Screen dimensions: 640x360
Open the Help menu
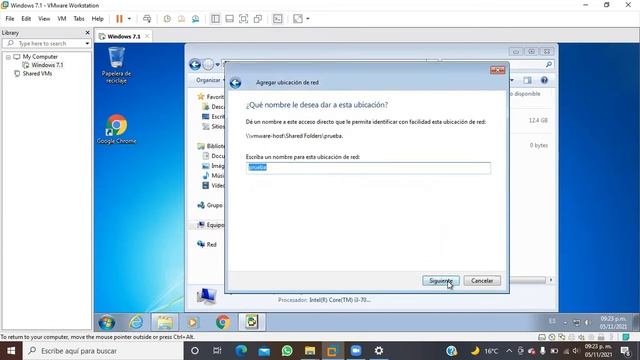point(98,19)
